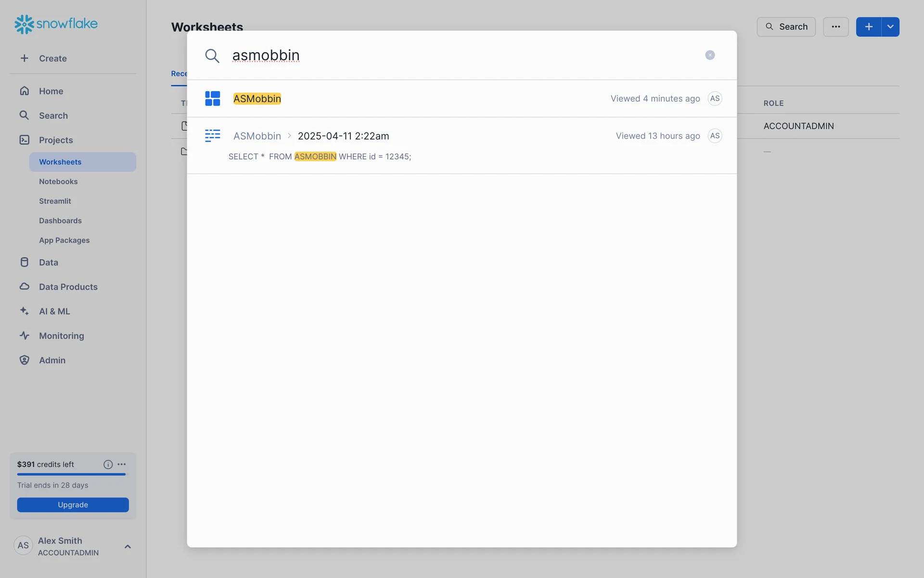Go to Dashboards in sidebar
The height and width of the screenshot is (578, 924).
tap(60, 221)
